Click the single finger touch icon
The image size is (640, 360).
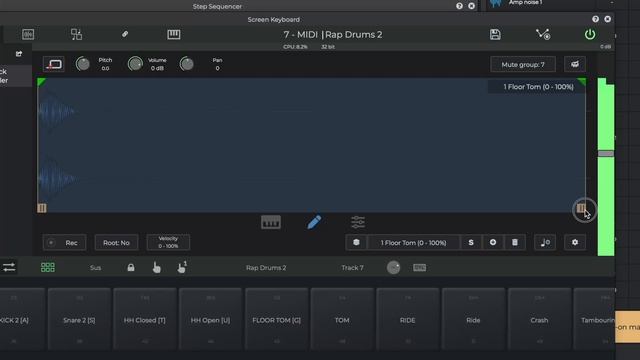tap(156, 267)
